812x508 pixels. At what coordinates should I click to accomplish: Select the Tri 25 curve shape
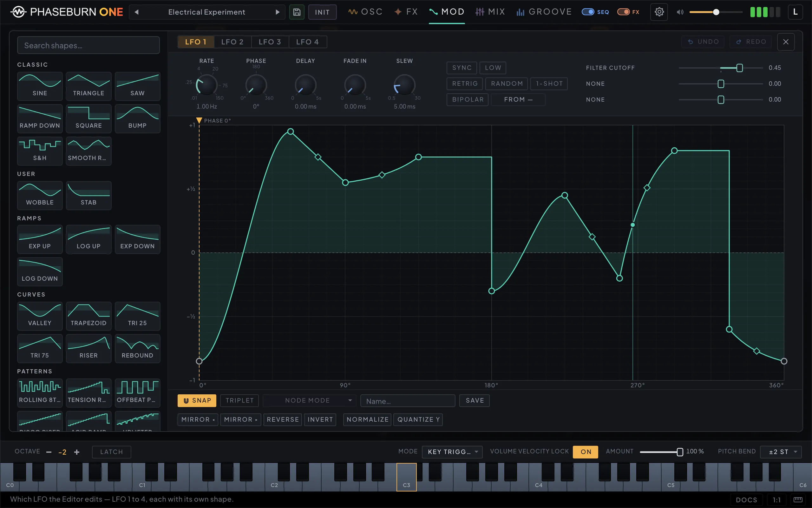[138, 316]
